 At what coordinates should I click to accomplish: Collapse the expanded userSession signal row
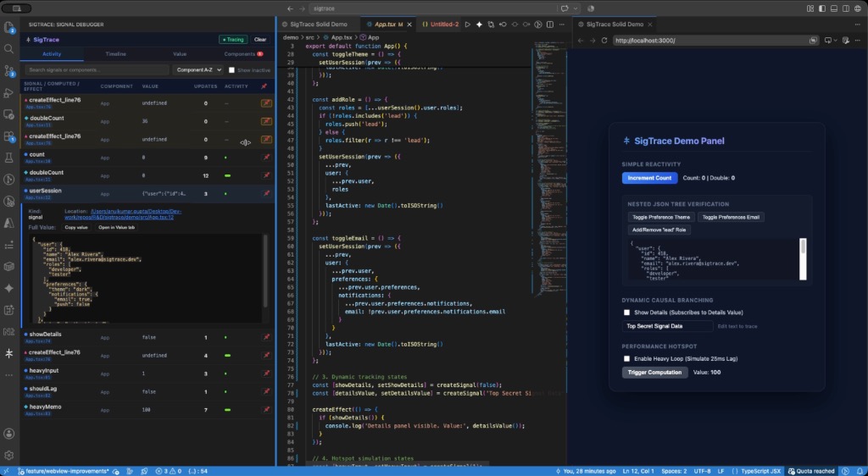[x=147, y=193]
